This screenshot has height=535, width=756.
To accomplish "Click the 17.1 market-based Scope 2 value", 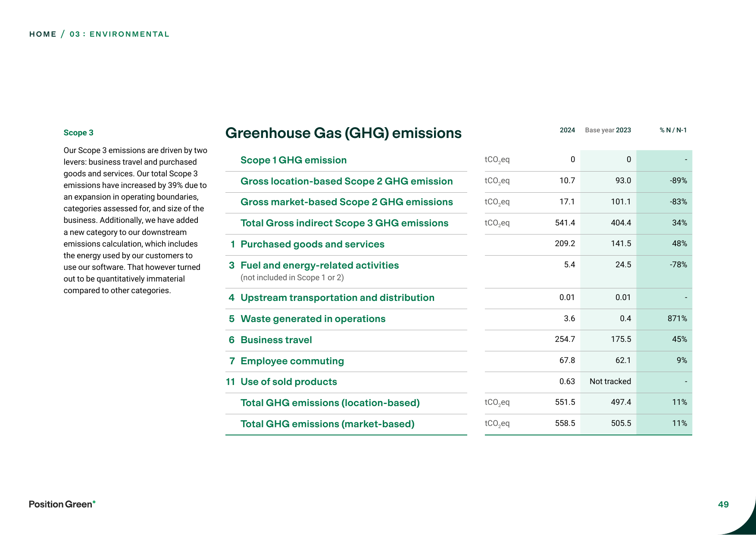I will click(567, 202).
